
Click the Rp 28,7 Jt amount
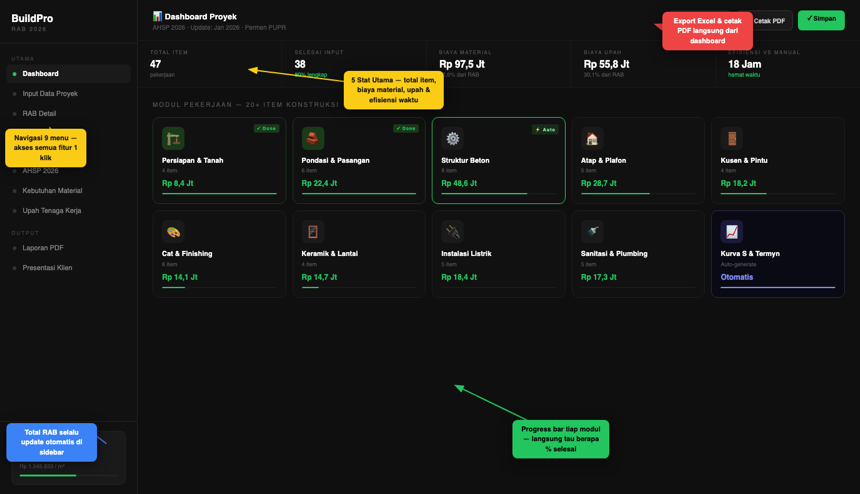598,183
